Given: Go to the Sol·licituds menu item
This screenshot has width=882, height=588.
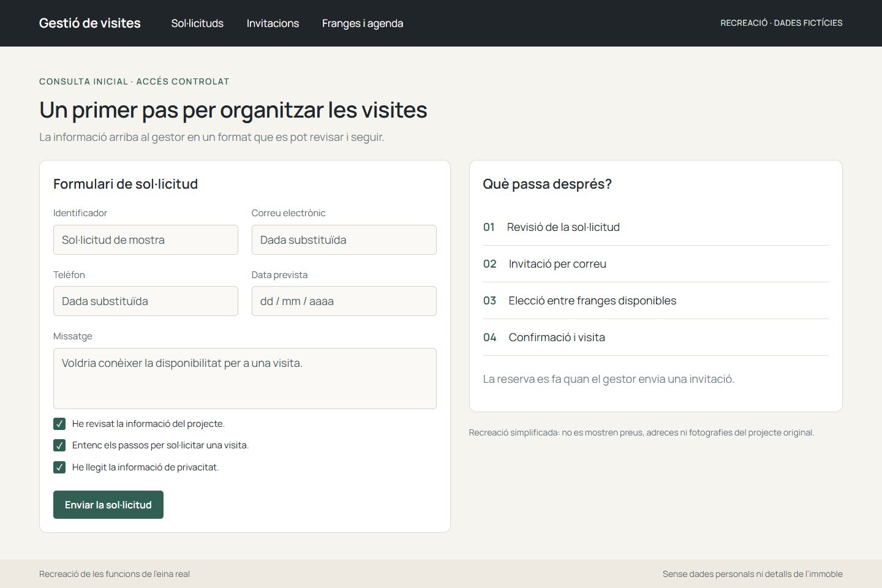Looking at the screenshot, I should [x=197, y=23].
